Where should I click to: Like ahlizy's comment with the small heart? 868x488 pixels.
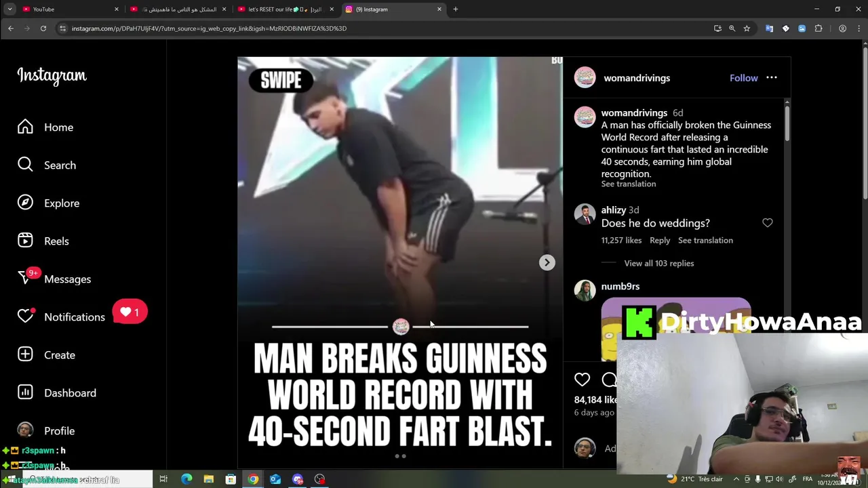(767, 223)
